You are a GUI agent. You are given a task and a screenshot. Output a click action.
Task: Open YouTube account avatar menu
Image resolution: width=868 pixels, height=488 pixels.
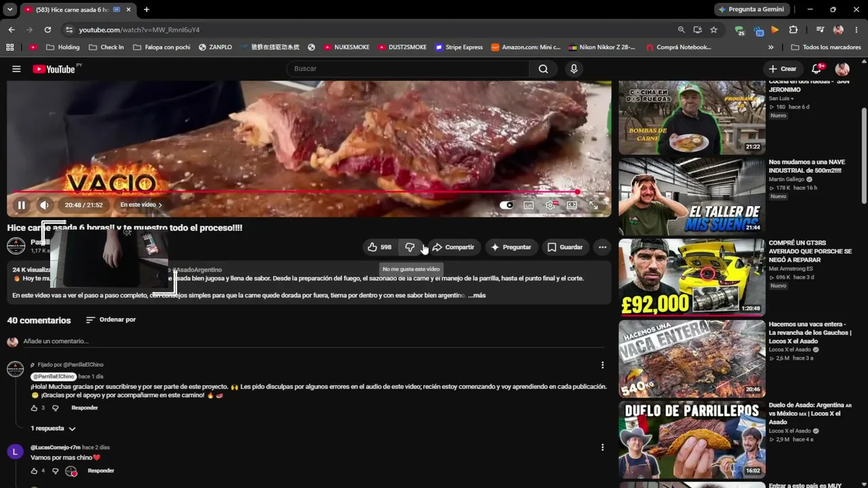point(842,69)
